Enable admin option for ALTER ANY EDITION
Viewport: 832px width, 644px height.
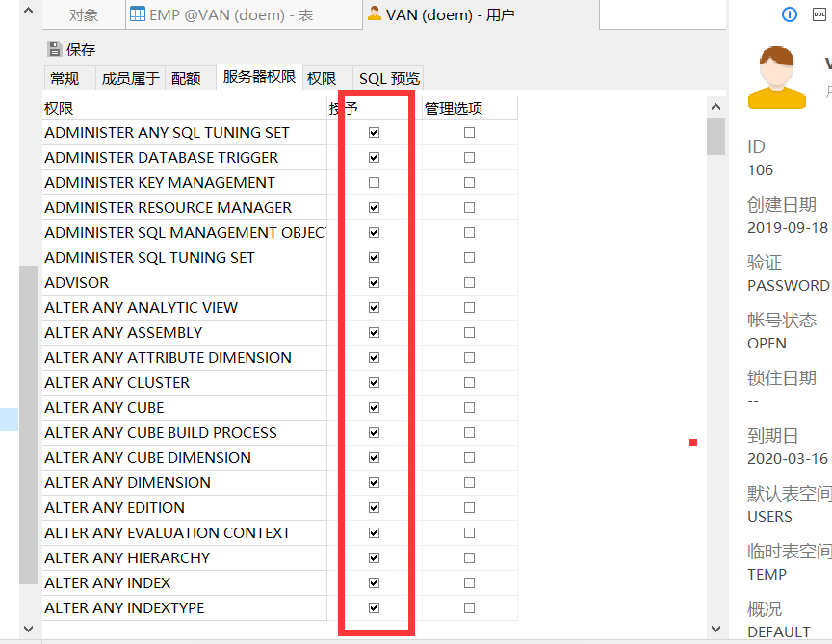click(469, 507)
